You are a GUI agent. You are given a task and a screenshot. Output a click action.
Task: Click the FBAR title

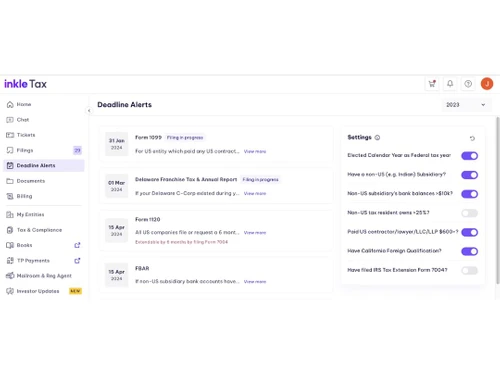142,268
